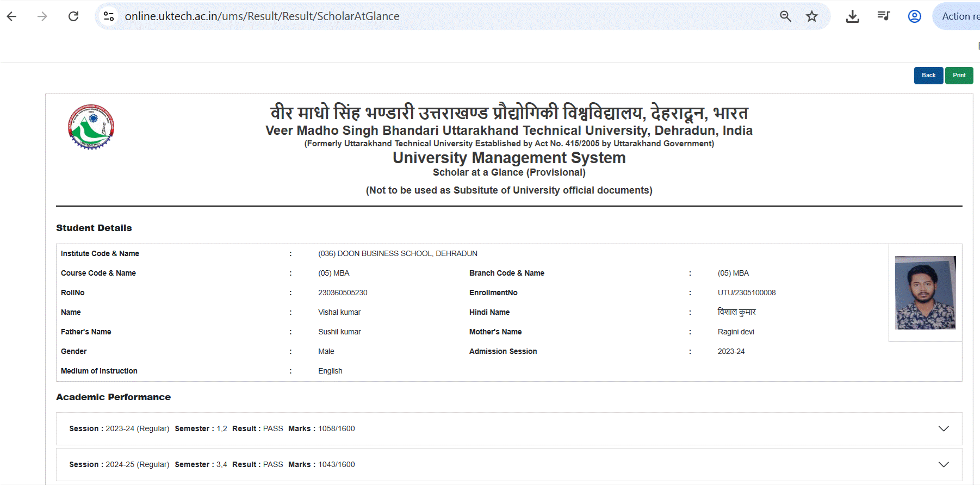980x485 pixels.
Task: Open the browser downloads icon
Action: [x=853, y=16]
